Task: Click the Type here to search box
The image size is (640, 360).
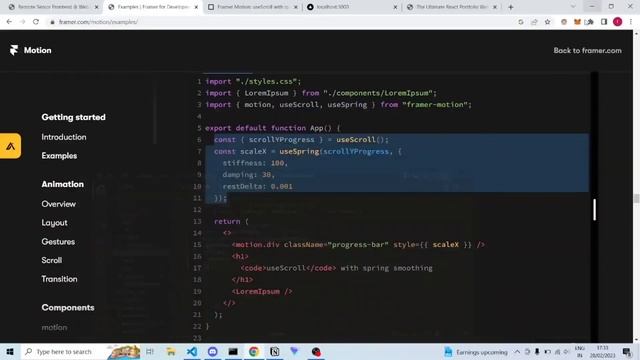Action: pyautogui.click(x=63, y=351)
